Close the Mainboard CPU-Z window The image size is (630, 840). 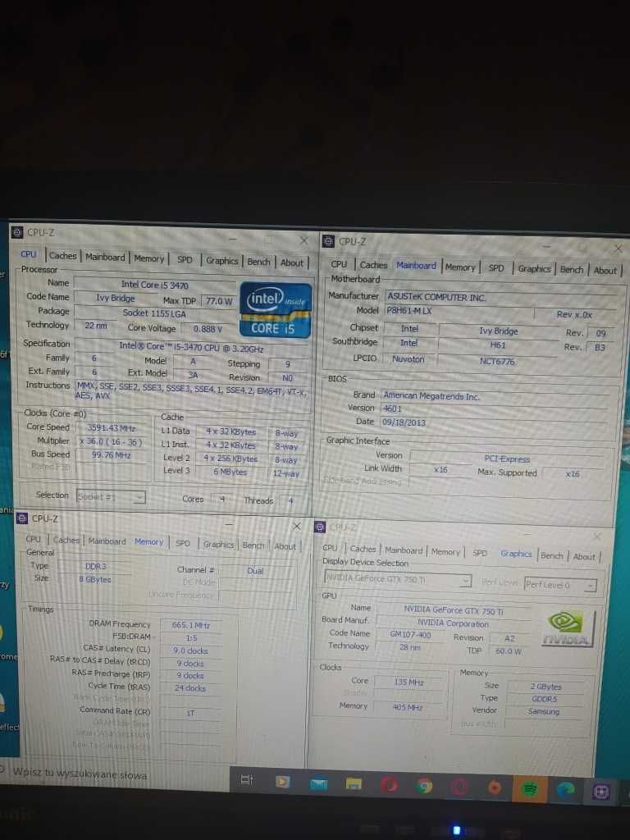tap(619, 249)
